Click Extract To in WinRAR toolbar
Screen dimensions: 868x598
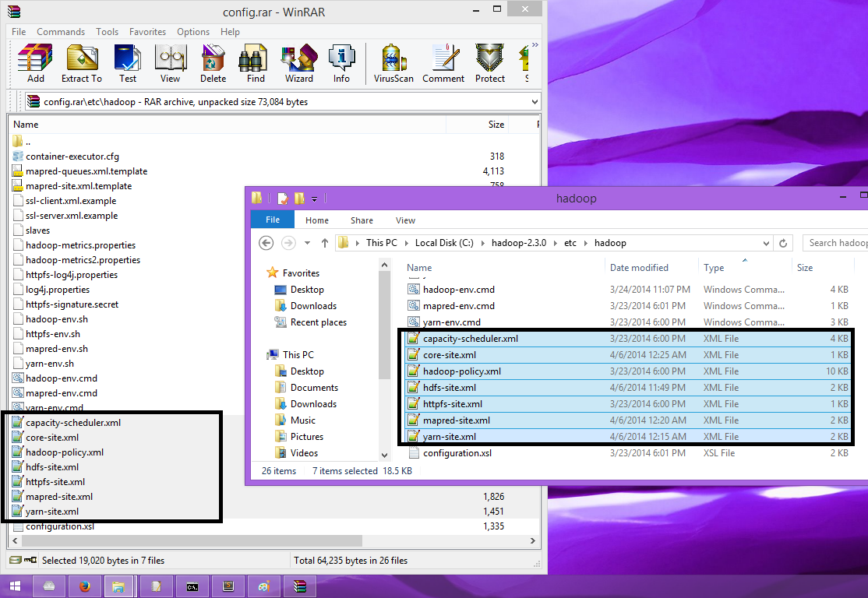tap(82, 64)
